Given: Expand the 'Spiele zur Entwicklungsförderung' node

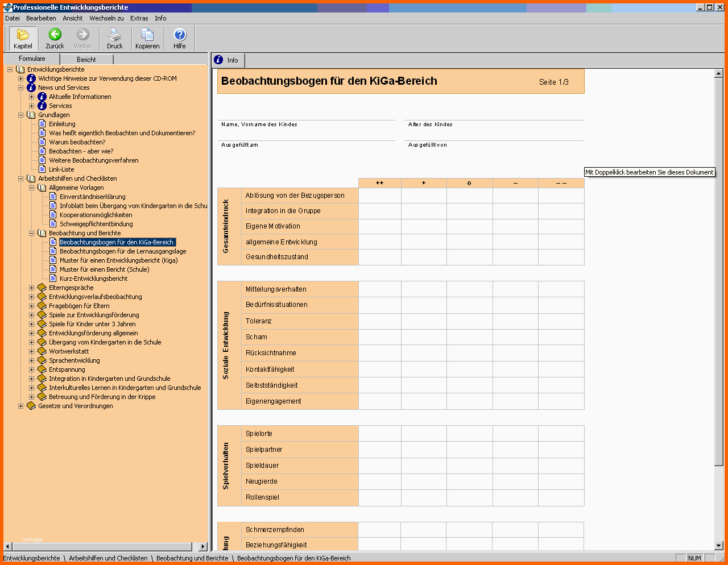Looking at the screenshot, I should click(32, 315).
